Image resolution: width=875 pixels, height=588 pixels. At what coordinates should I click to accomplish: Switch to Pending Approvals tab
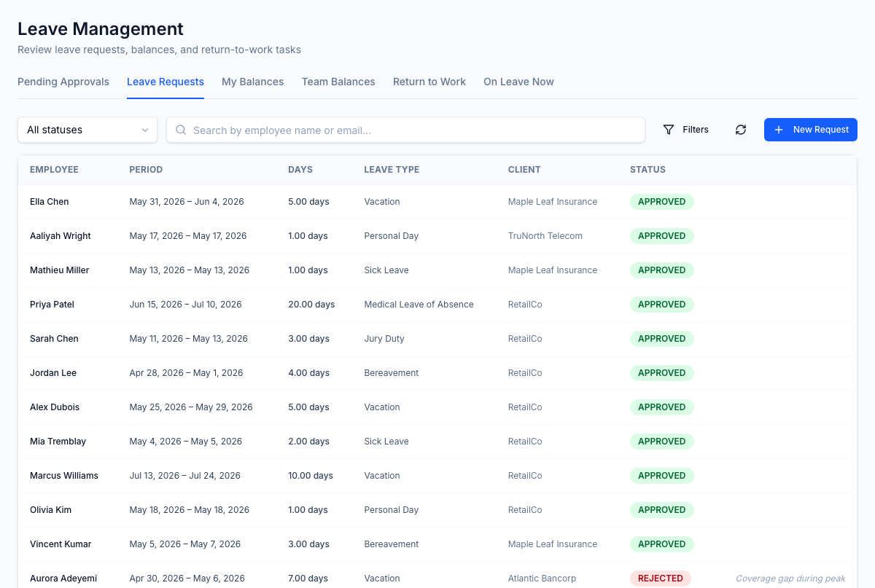click(x=63, y=82)
